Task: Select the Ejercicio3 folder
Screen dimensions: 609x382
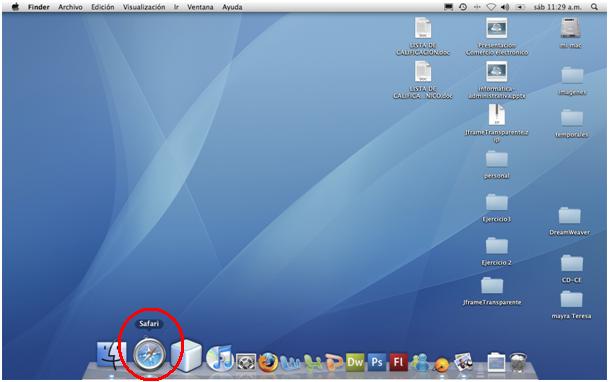Action: coord(496,208)
